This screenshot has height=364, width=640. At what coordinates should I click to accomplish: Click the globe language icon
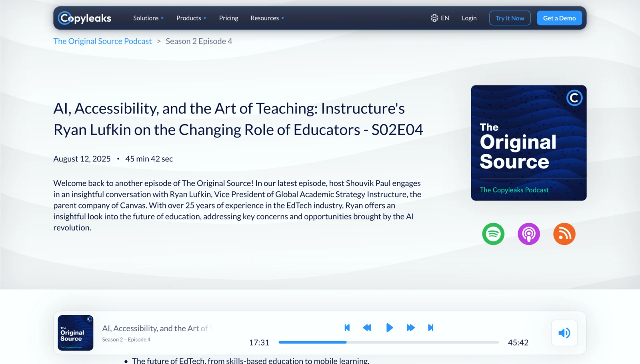434,18
